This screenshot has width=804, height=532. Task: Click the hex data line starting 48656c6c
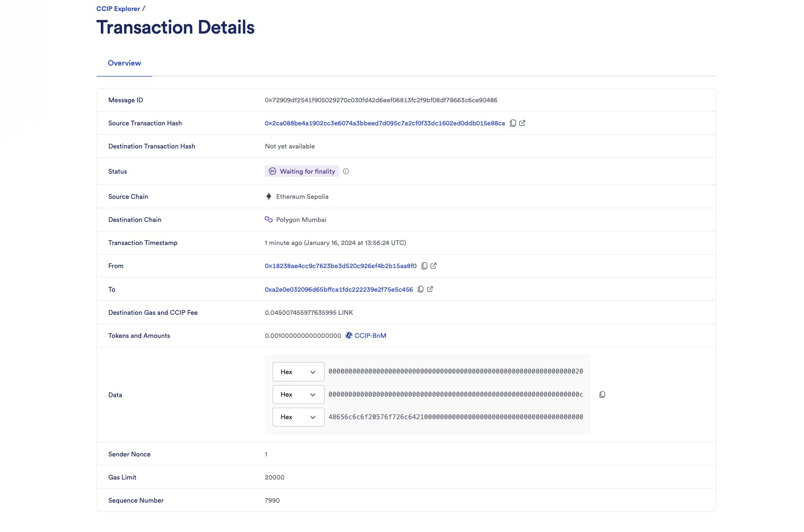tap(456, 417)
